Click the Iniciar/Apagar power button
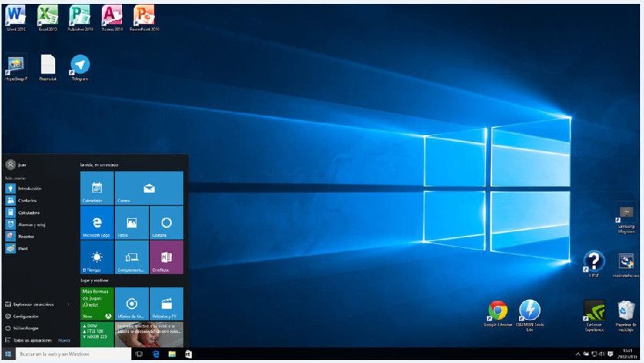 pos(25,328)
